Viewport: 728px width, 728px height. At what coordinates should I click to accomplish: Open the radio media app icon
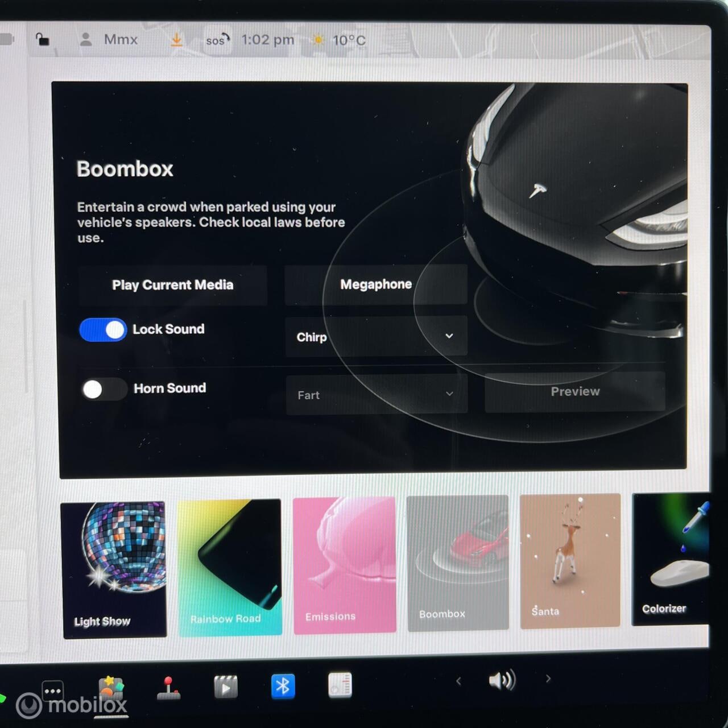pyautogui.click(x=340, y=685)
